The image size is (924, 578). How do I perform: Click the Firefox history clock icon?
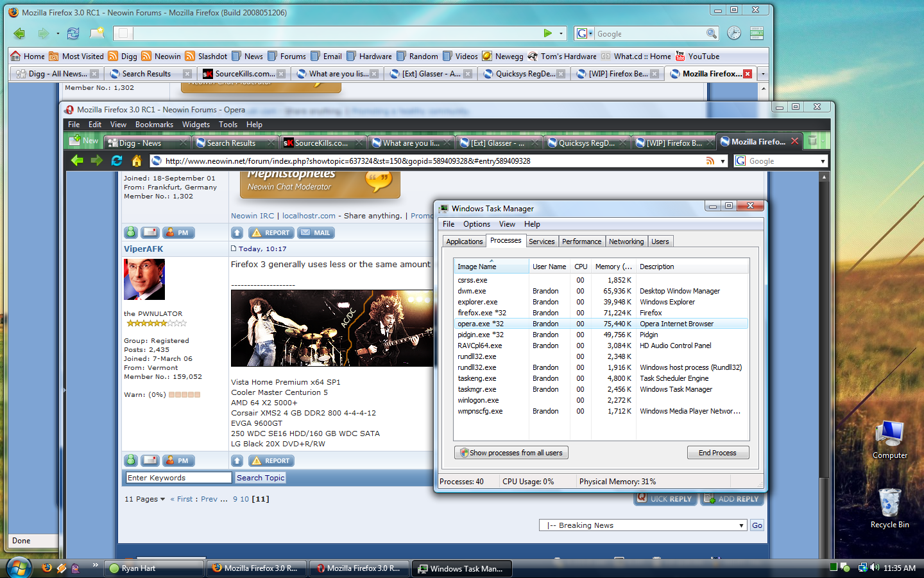(734, 33)
